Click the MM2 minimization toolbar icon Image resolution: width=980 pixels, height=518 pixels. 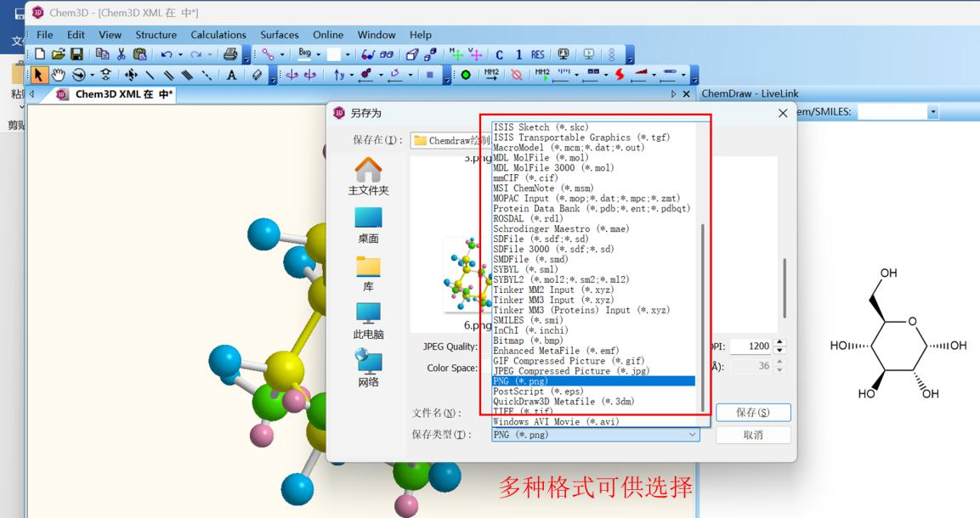click(490, 74)
